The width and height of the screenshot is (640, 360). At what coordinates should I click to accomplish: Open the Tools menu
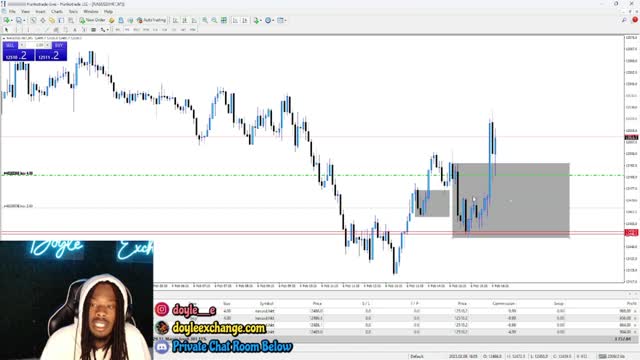tap(73, 11)
